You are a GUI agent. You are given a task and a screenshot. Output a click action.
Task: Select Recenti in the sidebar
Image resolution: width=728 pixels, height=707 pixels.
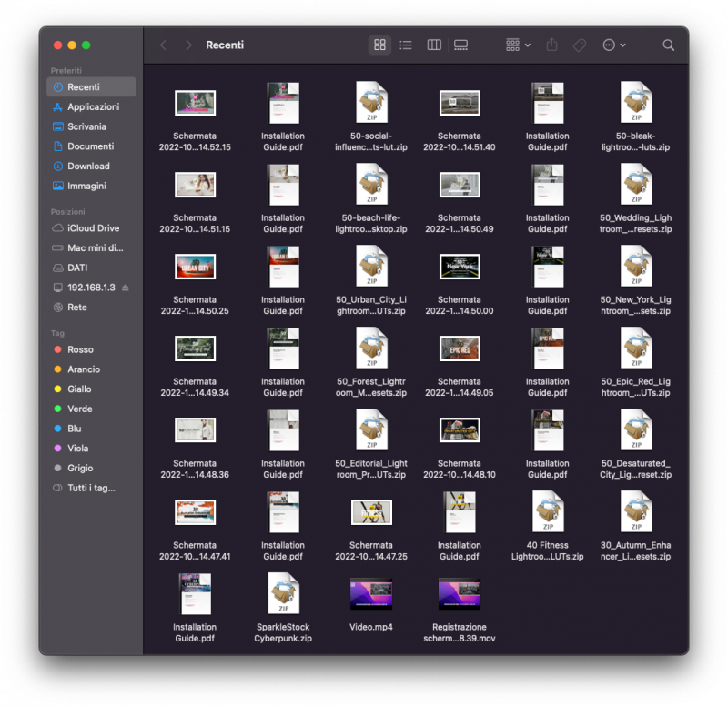(x=92, y=86)
